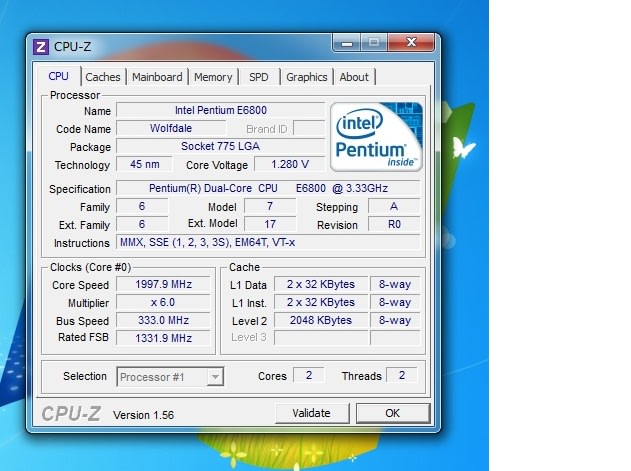Click the Instructions field MMX, SSE list
631x471 pixels.
point(268,242)
